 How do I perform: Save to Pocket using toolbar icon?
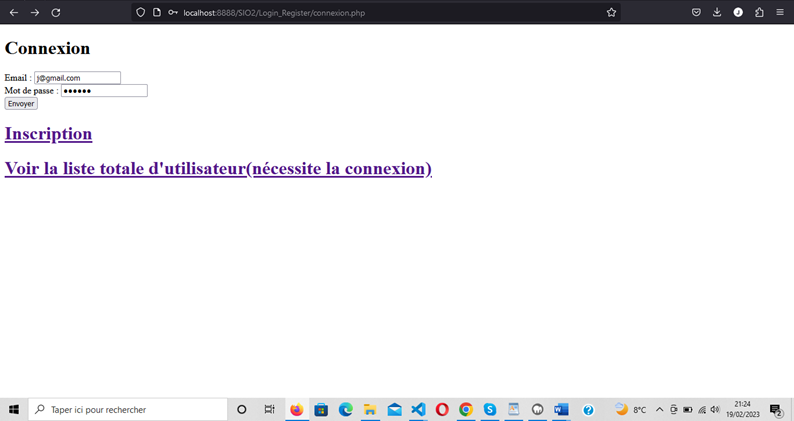696,12
